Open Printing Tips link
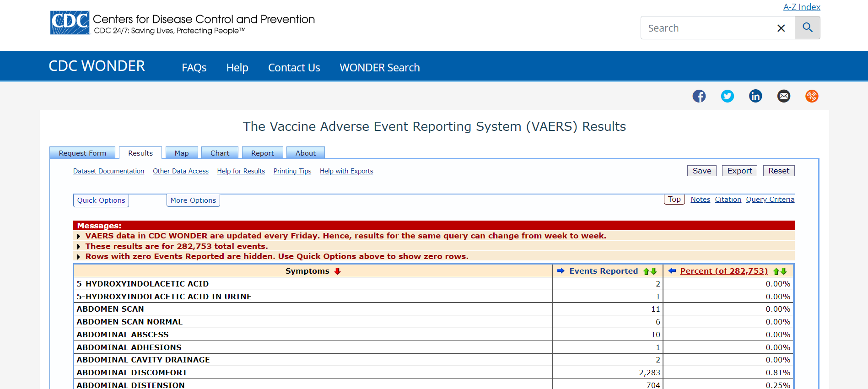This screenshot has height=389, width=868. click(292, 171)
